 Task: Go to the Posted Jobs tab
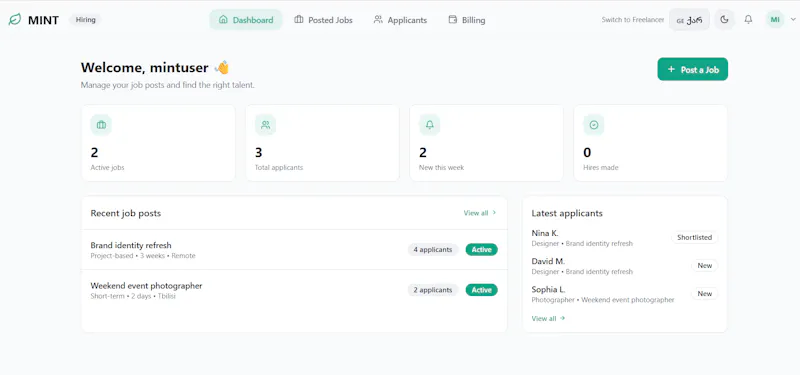(x=323, y=20)
